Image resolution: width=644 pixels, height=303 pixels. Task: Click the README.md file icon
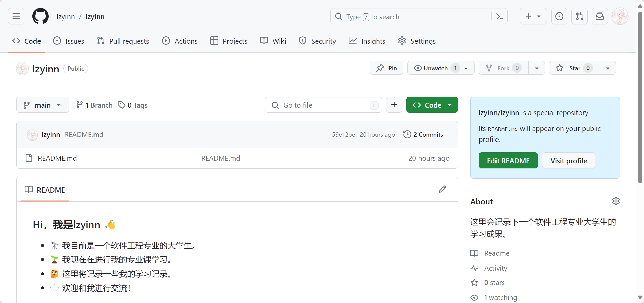pos(29,158)
